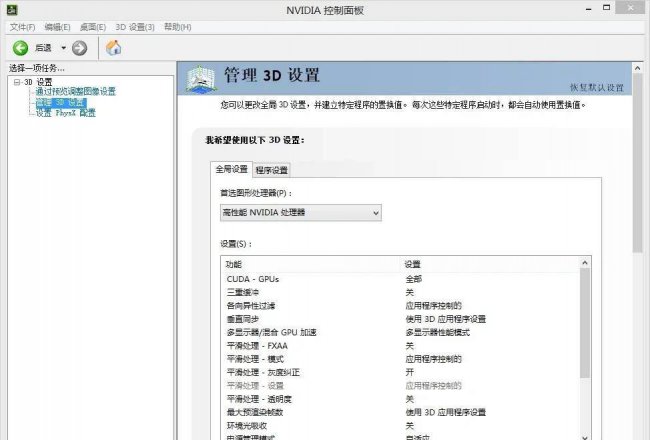Select the 多显示器/混合 GPU 加速 row
This screenshot has width=650, height=440.
[x=400, y=332]
